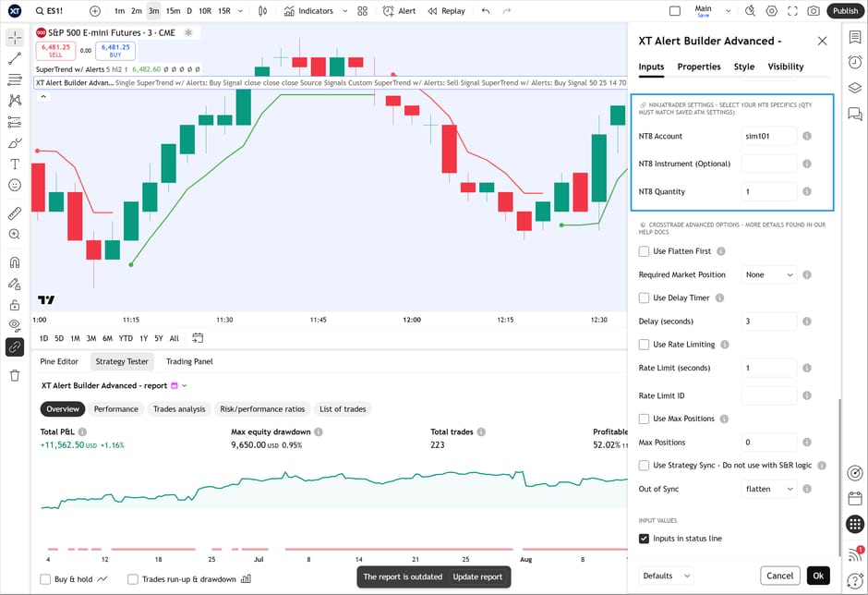
Task: Select the Performance report tab
Action: pos(115,409)
